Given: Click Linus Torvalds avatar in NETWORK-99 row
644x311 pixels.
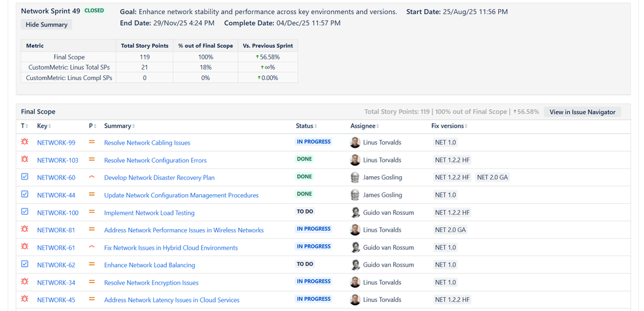Looking at the screenshot, I should click(x=355, y=142).
